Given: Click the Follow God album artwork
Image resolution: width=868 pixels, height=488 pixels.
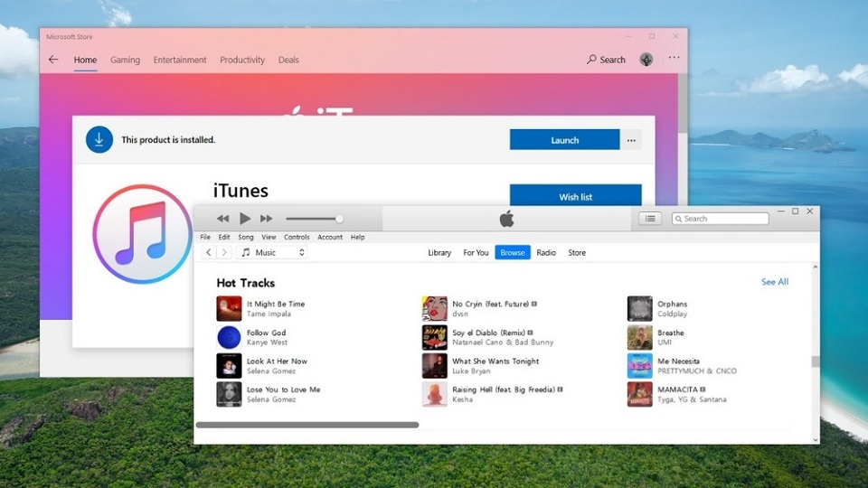Looking at the screenshot, I should coord(229,337).
